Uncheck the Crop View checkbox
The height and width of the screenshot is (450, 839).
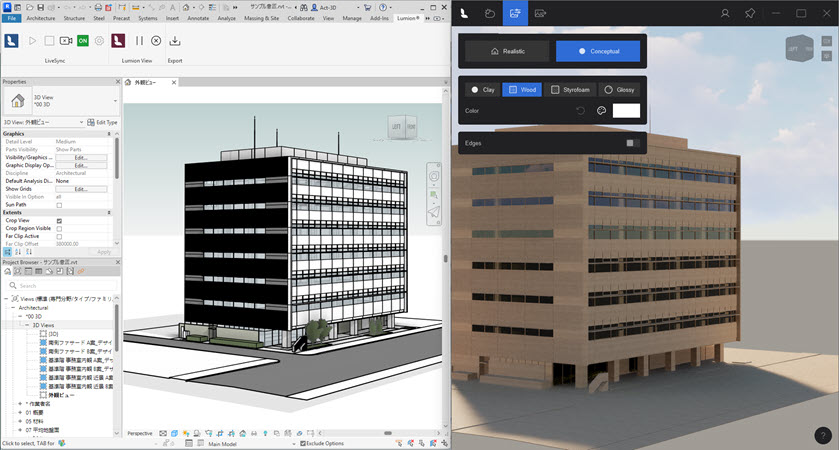tap(59, 220)
